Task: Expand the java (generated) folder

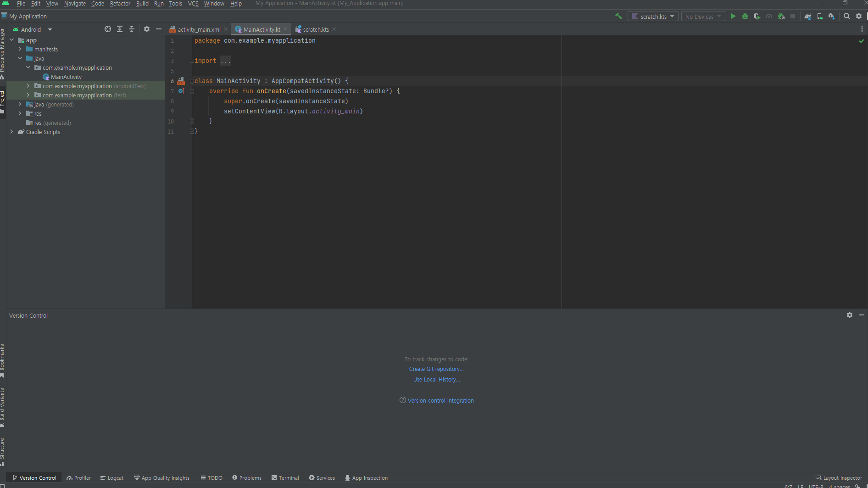Action: [20, 104]
